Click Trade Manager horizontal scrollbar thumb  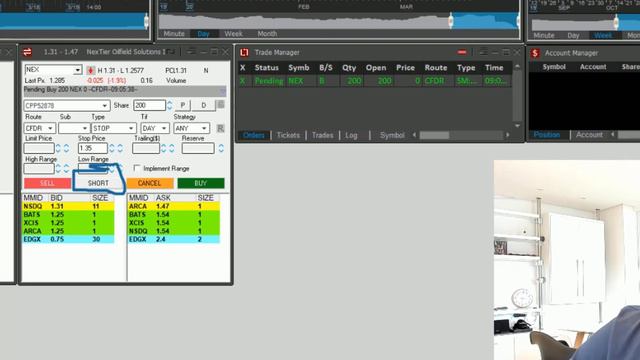point(434,135)
